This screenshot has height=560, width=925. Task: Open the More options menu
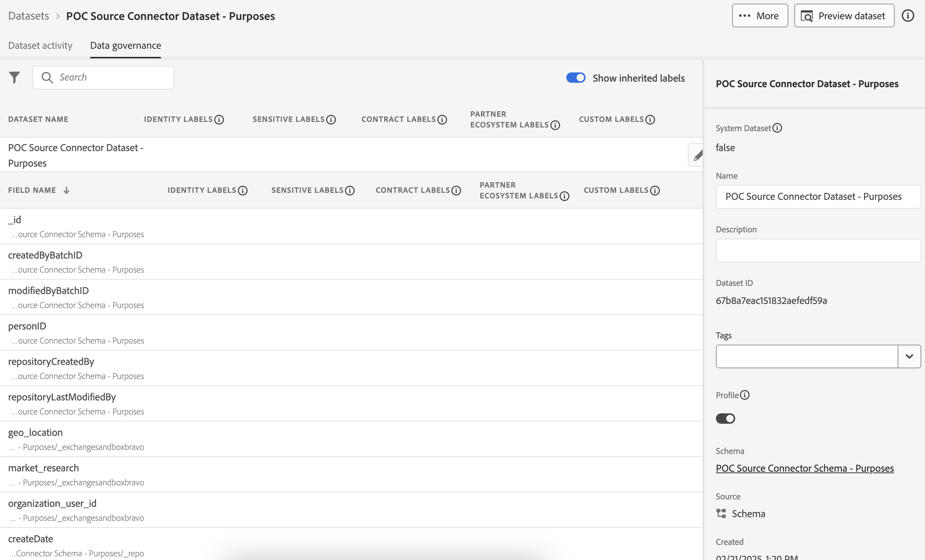coord(760,16)
